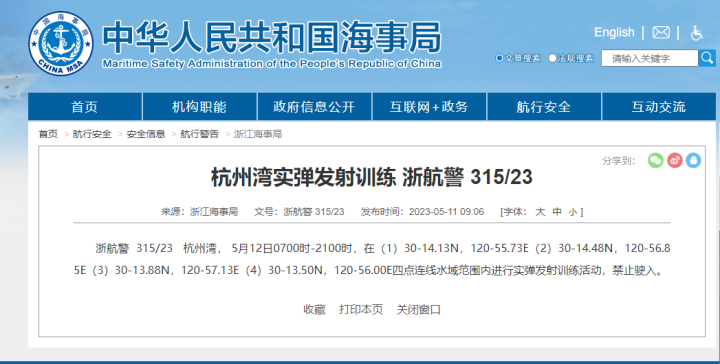Switch to the English site
720x364 pixels.
click(614, 33)
